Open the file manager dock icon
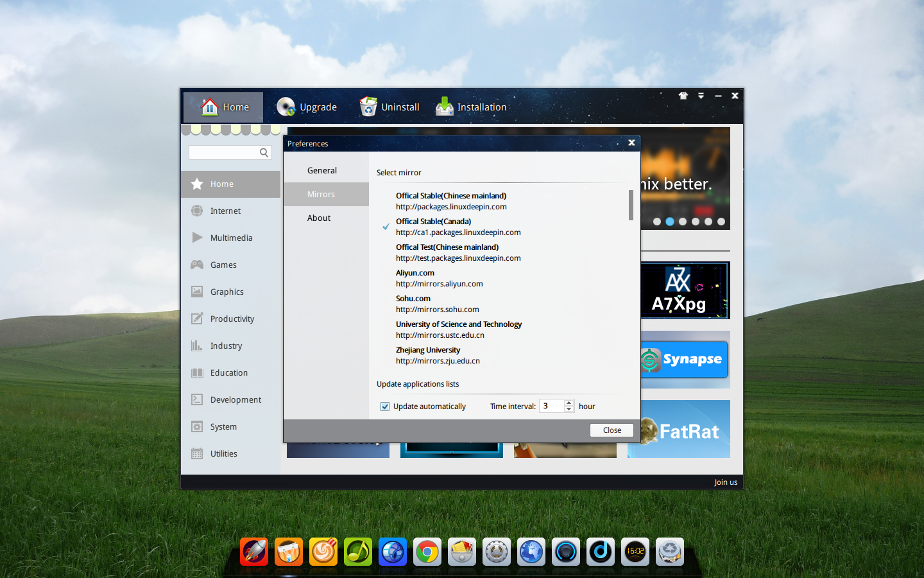 [462, 552]
